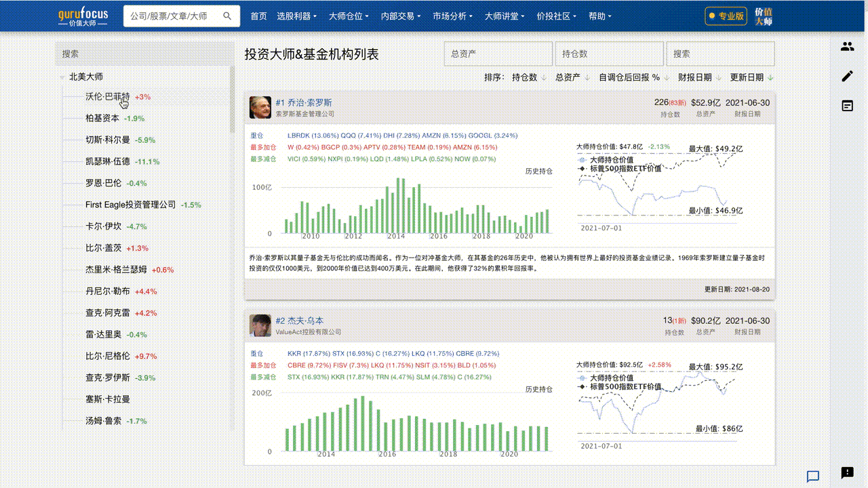The image size is (868, 488).
Task: Sort the guru list by 持仓数
Action: [529, 77]
